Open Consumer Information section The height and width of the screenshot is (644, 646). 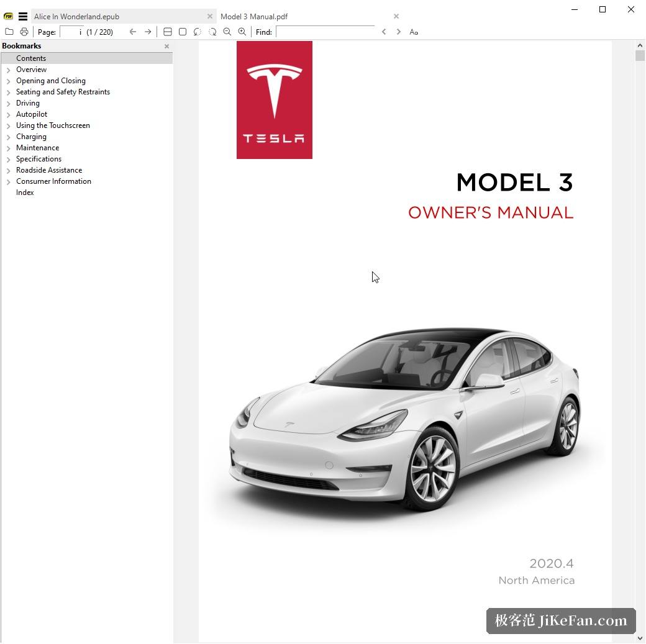(53, 181)
